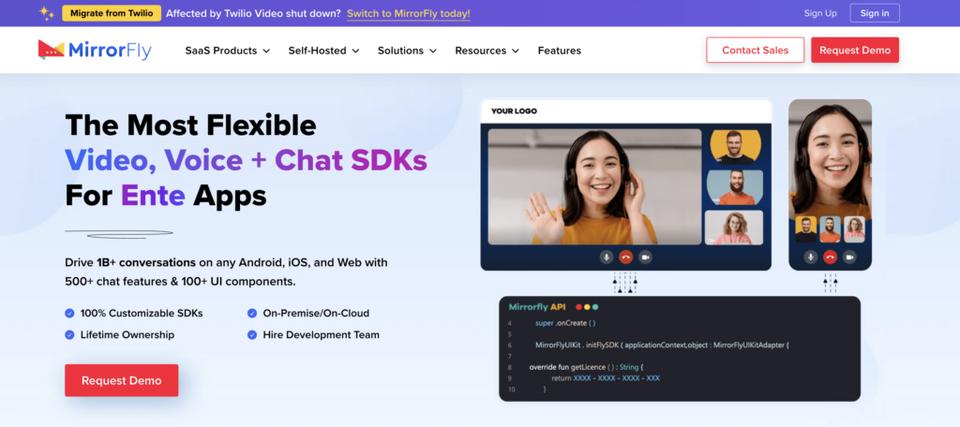Click Contact Sales button
Image resolution: width=960 pixels, height=427 pixels.
[755, 50]
